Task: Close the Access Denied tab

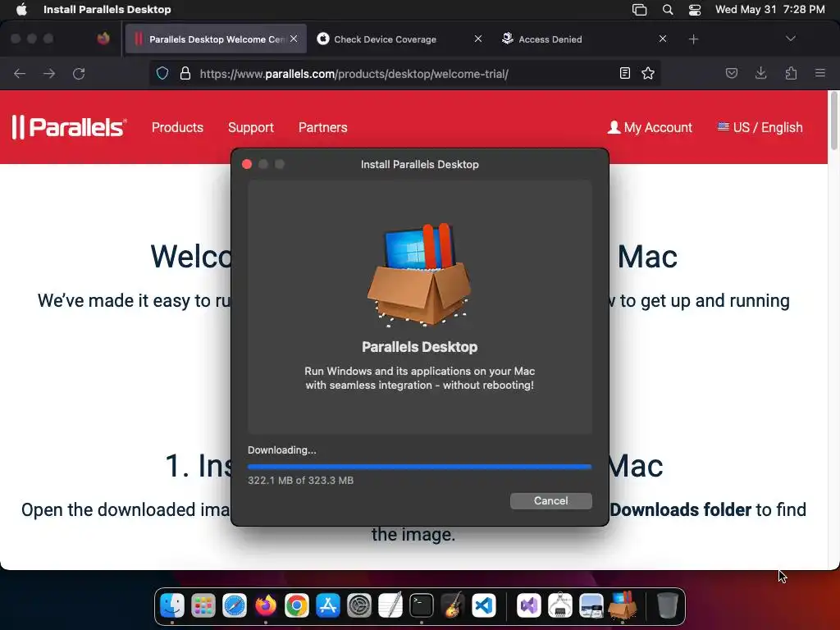Action: [x=663, y=39]
